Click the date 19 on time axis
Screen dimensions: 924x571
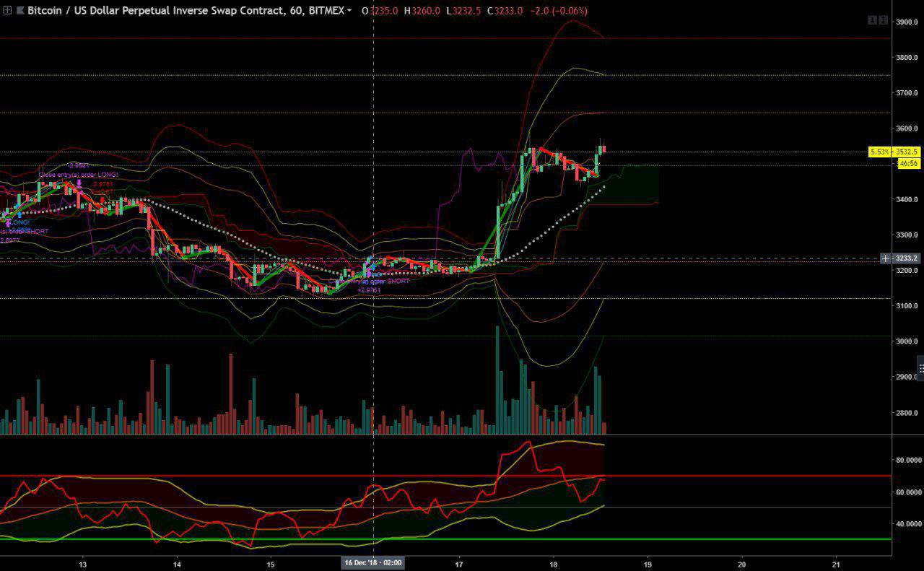tap(648, 563)
